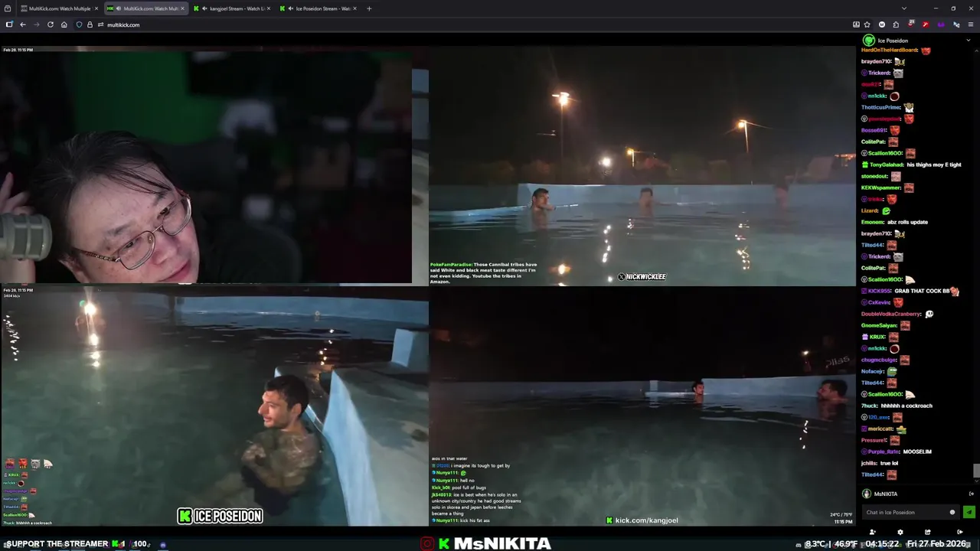Screen dimensions: 980x551
Task: Reload the multikick.com page
Action: (x=51, y=24)
